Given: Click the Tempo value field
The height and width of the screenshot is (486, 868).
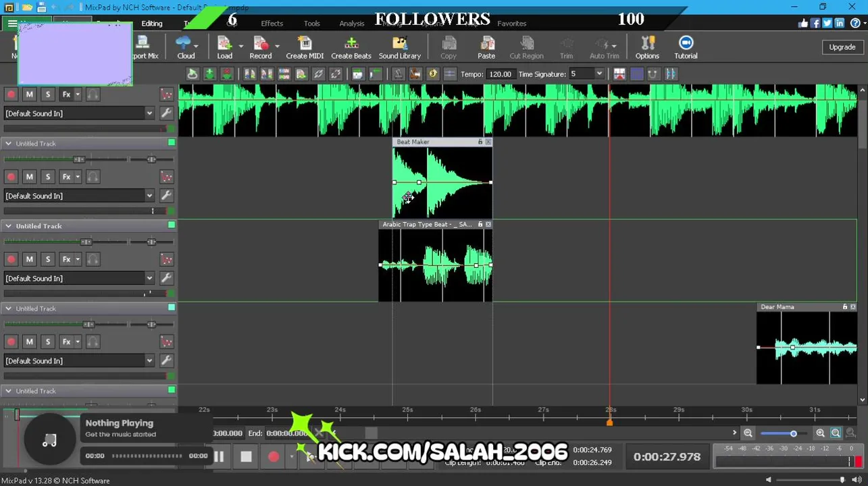Looking at the screenshot, I should pos(500,74).
